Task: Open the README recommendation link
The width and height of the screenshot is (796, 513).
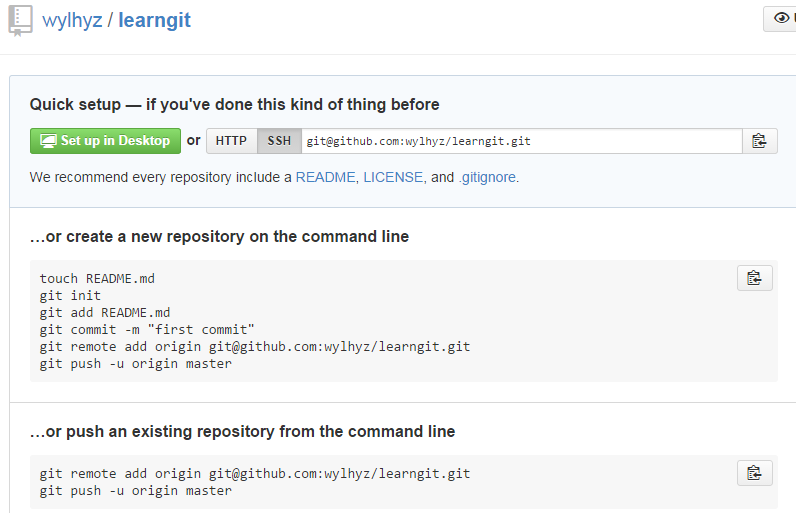Action: coord(325,177)
